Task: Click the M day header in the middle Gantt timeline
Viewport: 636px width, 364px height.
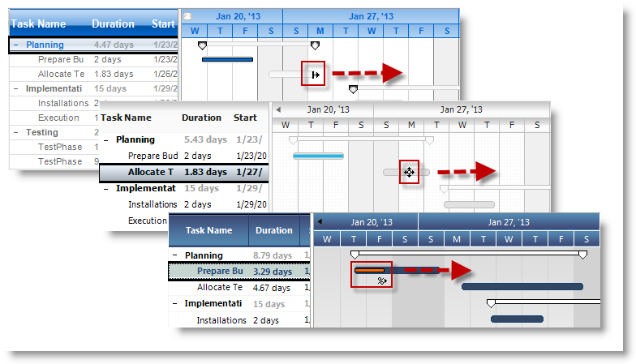Action: pos(411,125)
